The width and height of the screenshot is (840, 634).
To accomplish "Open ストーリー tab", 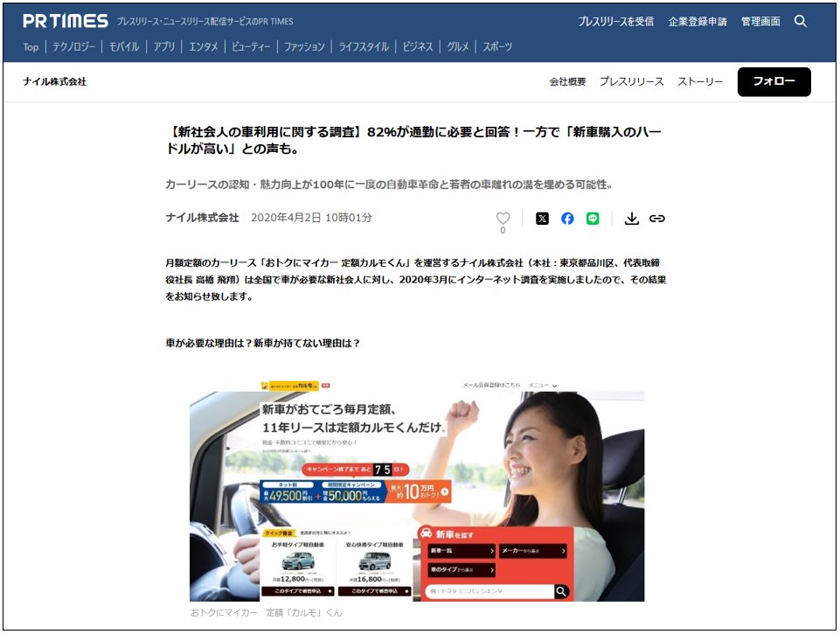I will 700,81.
